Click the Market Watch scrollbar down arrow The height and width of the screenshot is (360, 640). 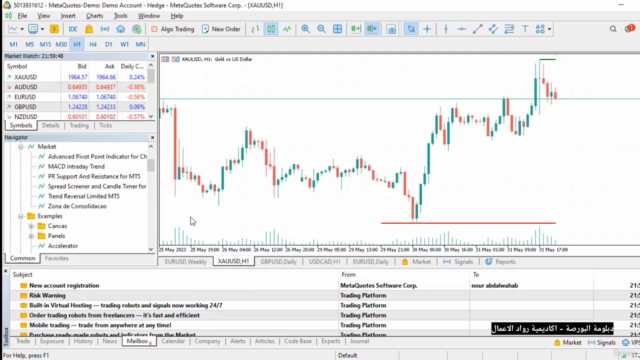151,116
